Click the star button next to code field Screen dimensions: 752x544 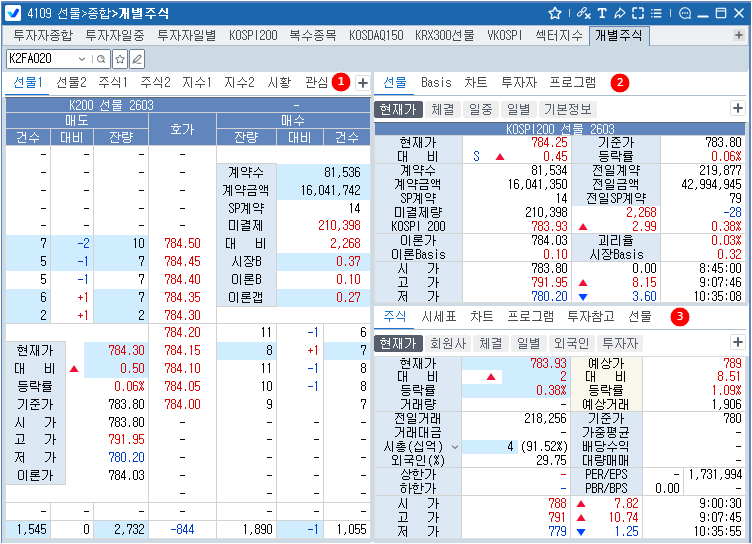(119, 59)
